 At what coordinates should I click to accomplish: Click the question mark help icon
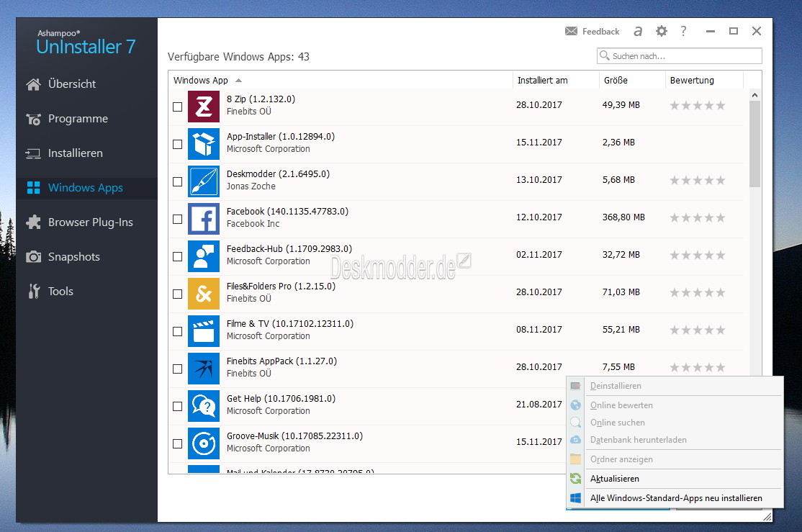683,31
